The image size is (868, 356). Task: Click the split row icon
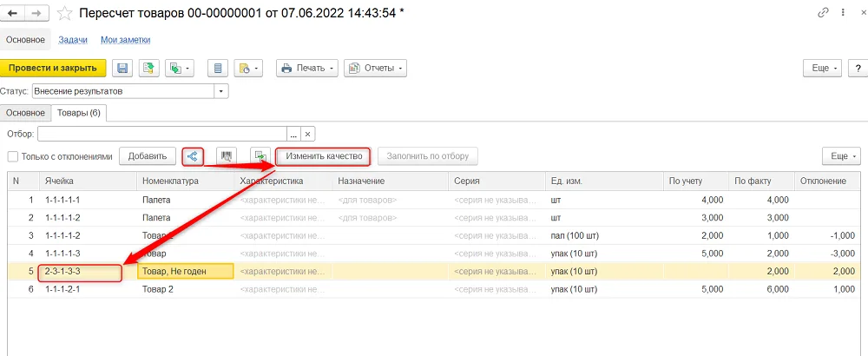point(193,156)
